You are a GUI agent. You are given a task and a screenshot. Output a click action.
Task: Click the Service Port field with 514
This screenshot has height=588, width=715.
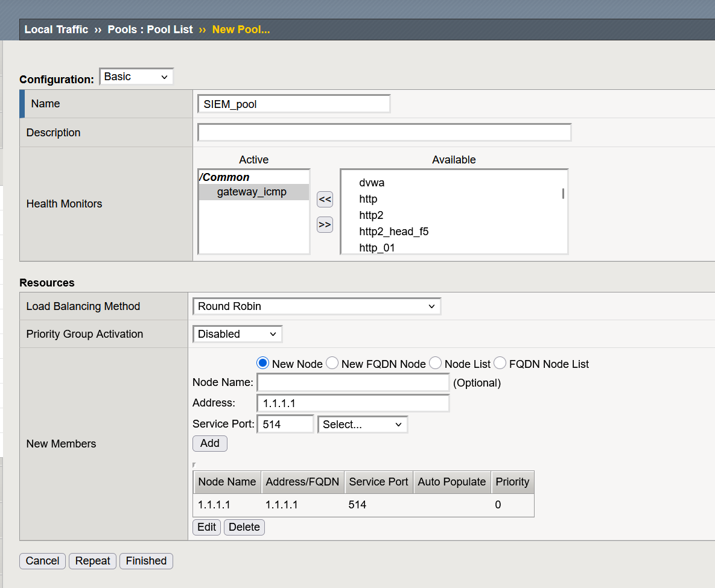[x=285, y=425]
